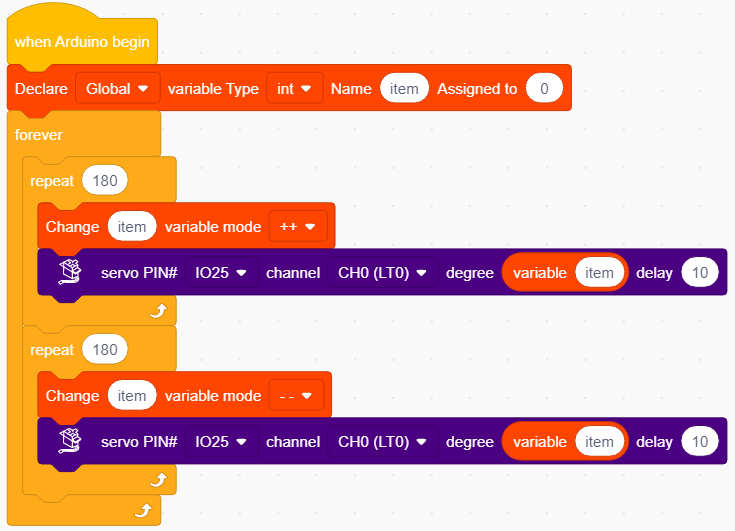Click loop arrow icon of first repeat block

158,311
